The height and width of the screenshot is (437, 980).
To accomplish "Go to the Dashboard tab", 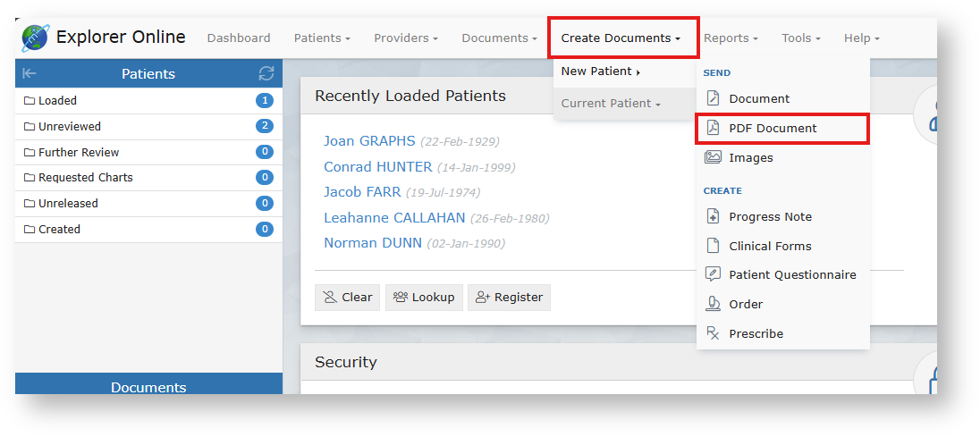I will [x=239, y=38].
